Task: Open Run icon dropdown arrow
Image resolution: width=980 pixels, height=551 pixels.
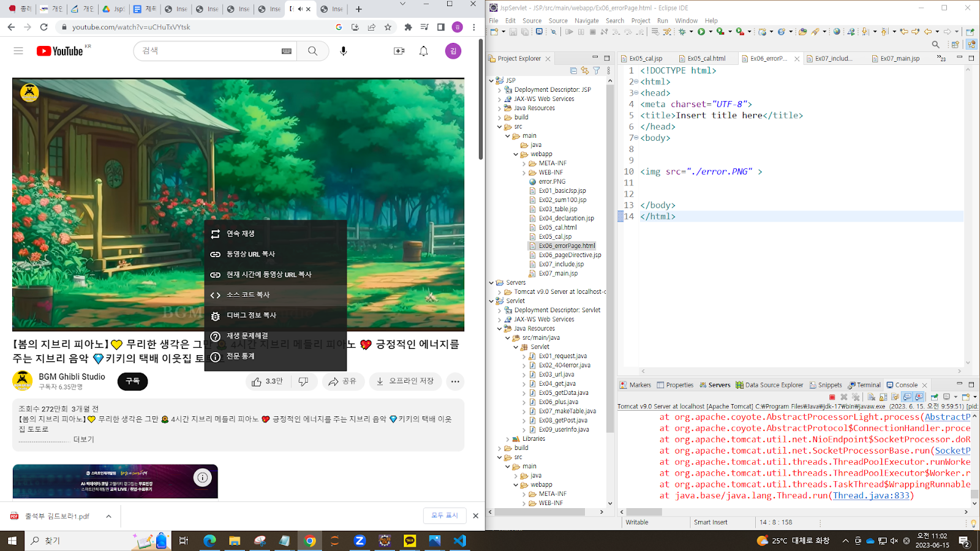Action: 709,31
